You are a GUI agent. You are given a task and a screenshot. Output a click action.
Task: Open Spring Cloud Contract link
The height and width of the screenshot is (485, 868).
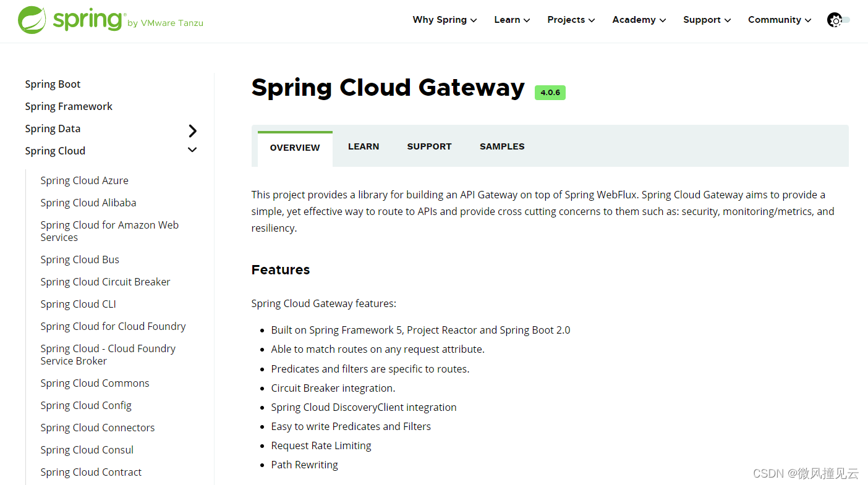[x=91, y=472]
